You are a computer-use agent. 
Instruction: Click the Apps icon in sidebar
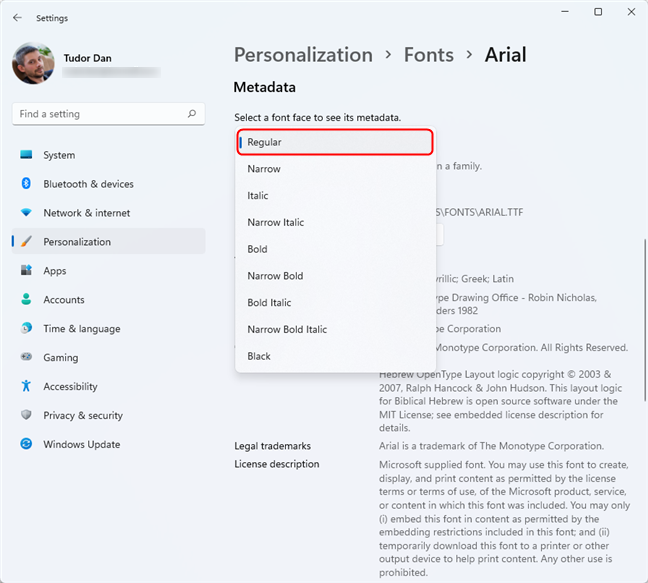pyautogui.click(x=26, y=270)
